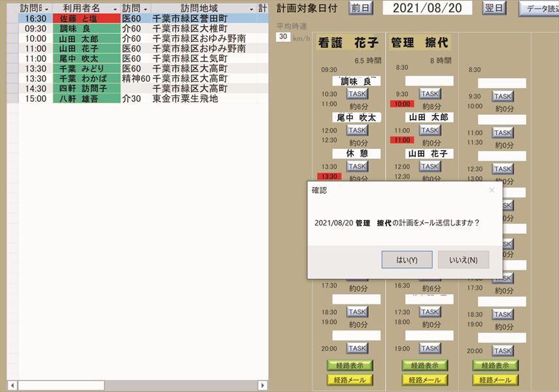559x392 pixels.
Task: Click TASK button at 19:00 for 管理 擦代
Action: point(430,348)
